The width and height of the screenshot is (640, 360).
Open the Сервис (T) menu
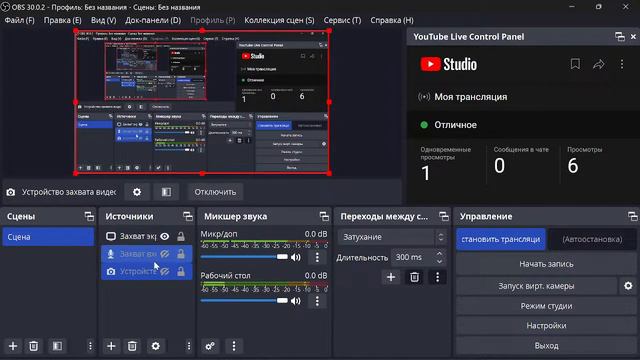[342, 20]
